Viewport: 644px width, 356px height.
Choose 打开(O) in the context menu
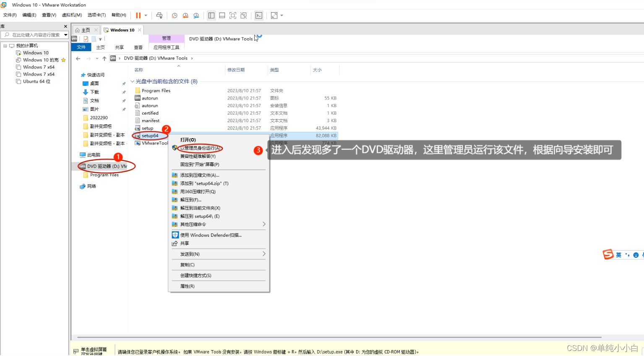click(x=188, y=140)
